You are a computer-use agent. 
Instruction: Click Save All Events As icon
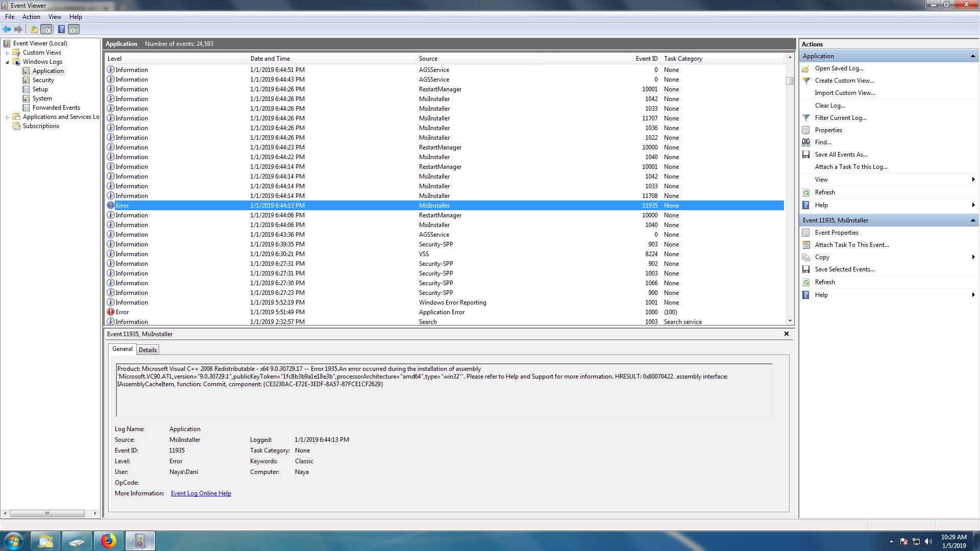tap(806, 155)
